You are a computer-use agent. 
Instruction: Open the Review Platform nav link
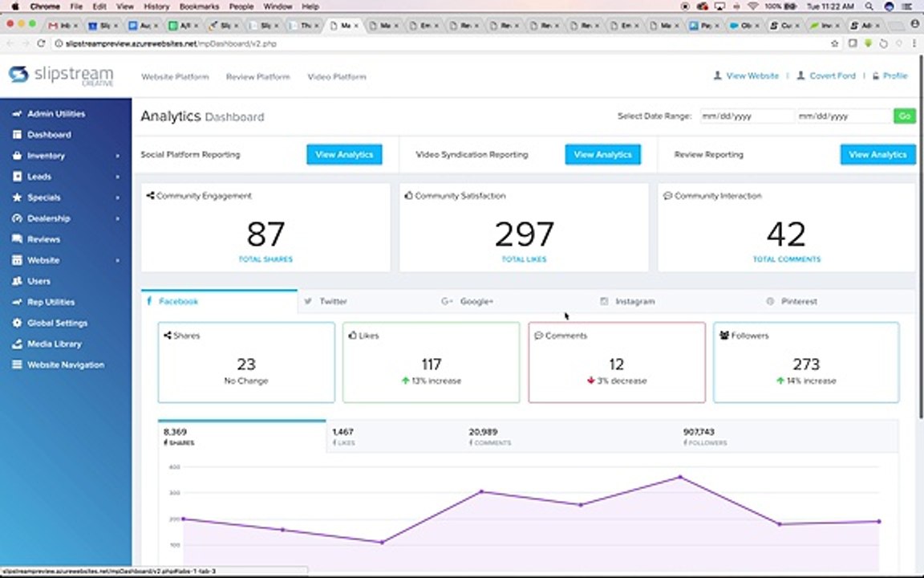[x=257, y=77]
